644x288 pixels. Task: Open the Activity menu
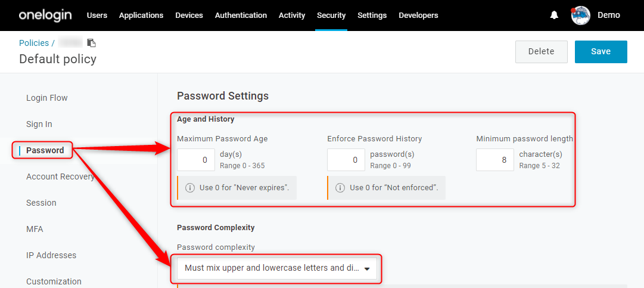click(x=292, y=16)
